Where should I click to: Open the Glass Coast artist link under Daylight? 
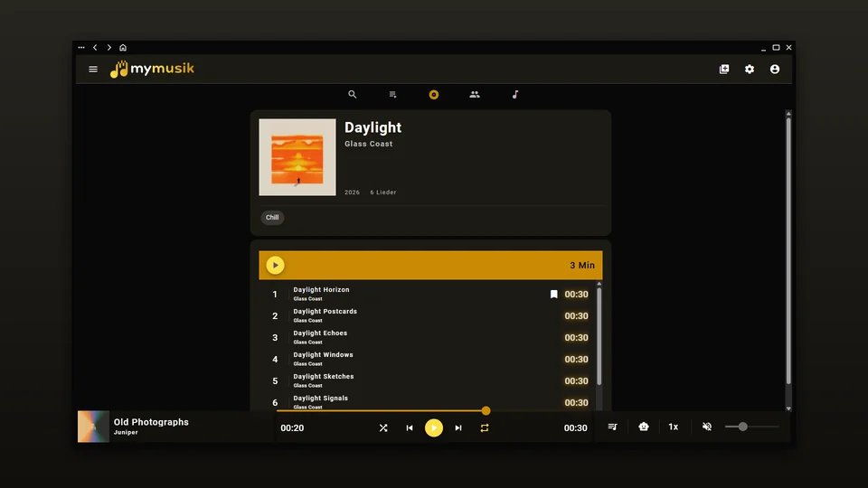coord(369,144)
